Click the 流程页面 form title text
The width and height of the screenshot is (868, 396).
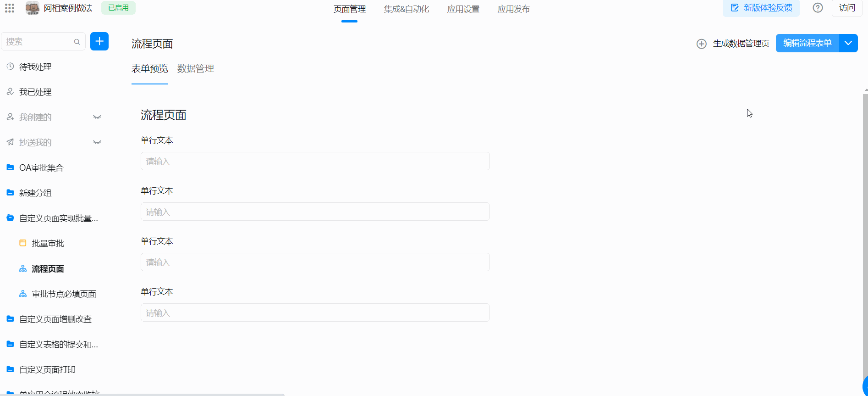(164, 115)
